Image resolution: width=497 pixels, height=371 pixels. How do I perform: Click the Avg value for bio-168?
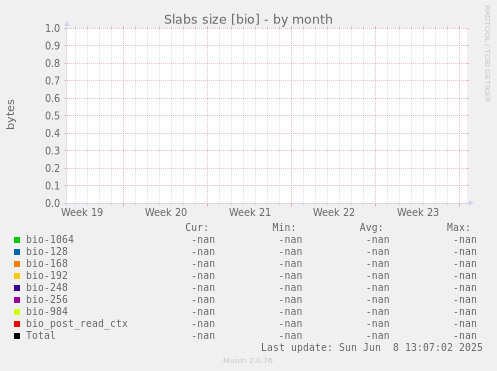pyautogui.click(x=378, y=264)
